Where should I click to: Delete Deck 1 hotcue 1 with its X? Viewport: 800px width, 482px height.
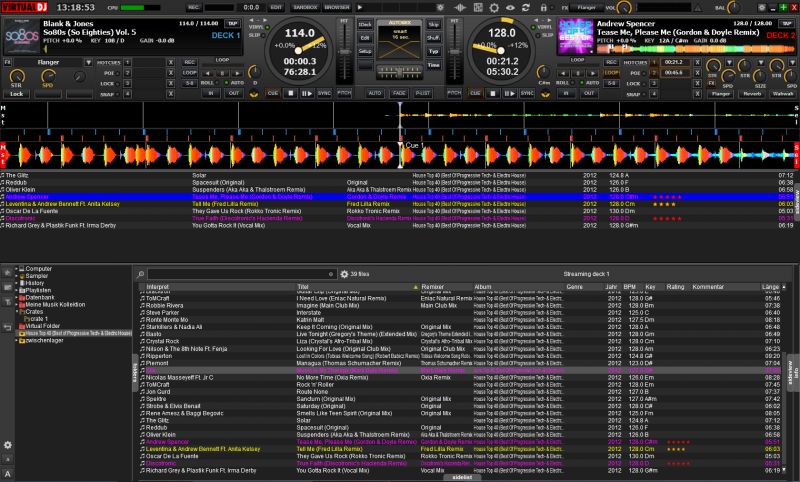coord(170,63)
